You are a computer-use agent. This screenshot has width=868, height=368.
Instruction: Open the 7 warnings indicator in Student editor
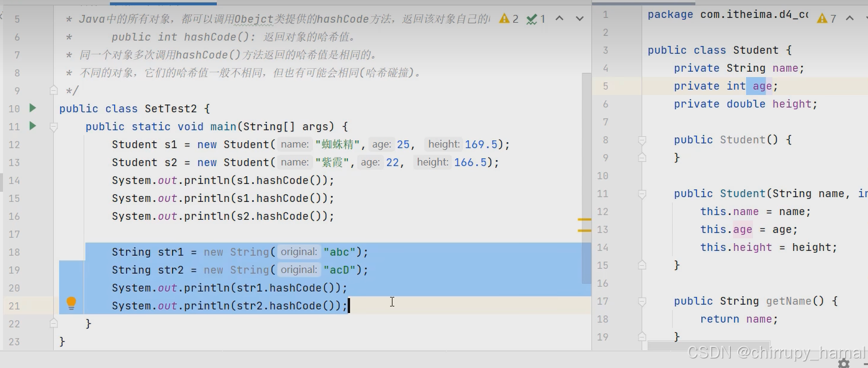(827, 19)
